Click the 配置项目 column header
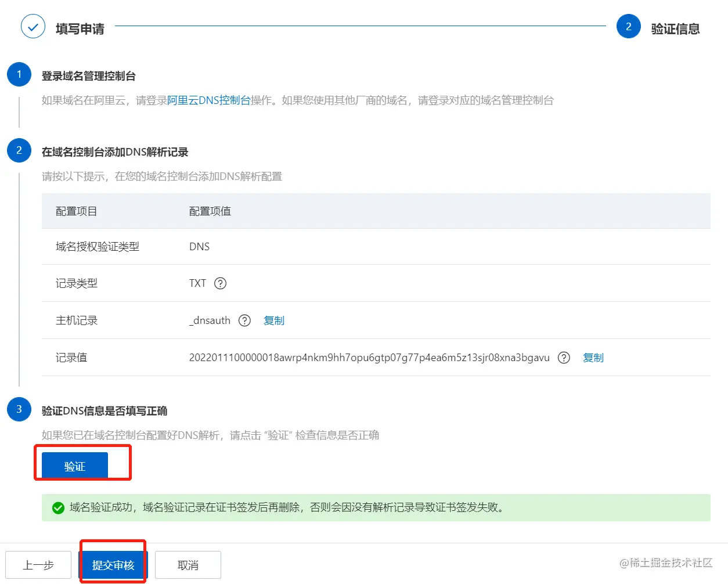 tap(77, 211)
